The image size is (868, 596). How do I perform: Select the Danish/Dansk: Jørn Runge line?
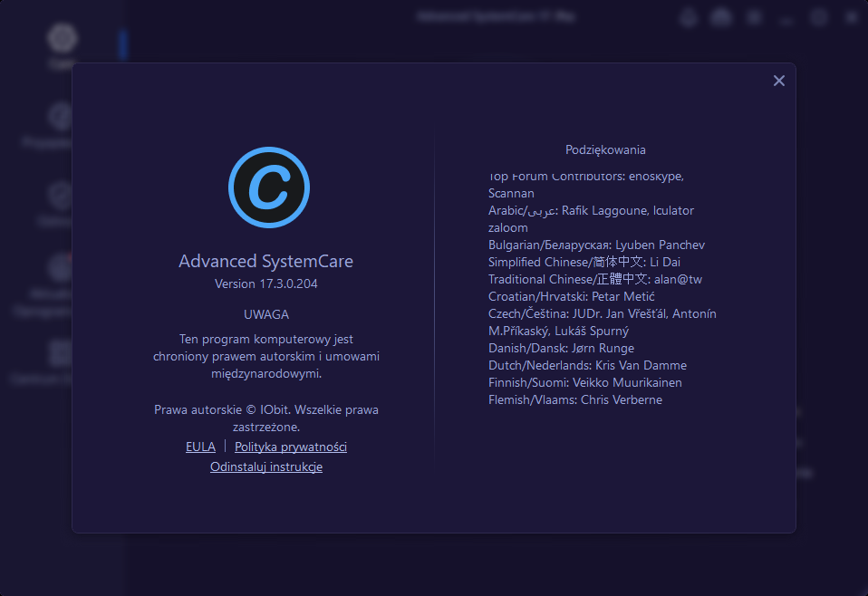562,348
